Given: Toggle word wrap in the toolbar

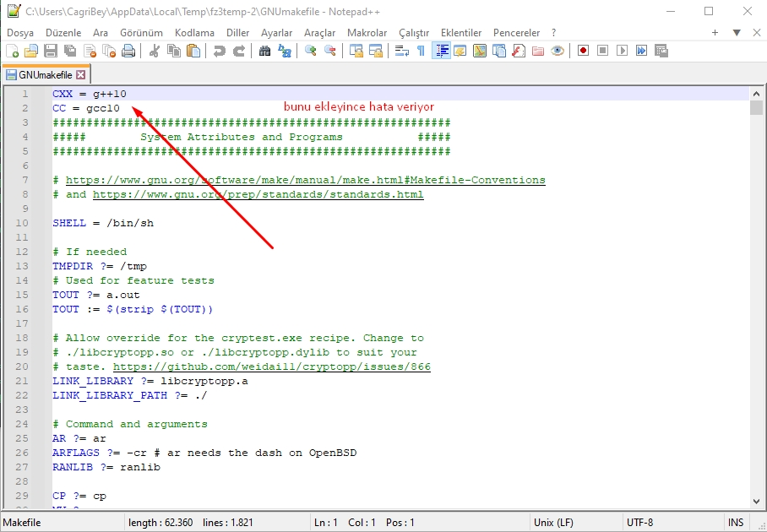Looking at the screenshot, I should click(x=401, y=51).
